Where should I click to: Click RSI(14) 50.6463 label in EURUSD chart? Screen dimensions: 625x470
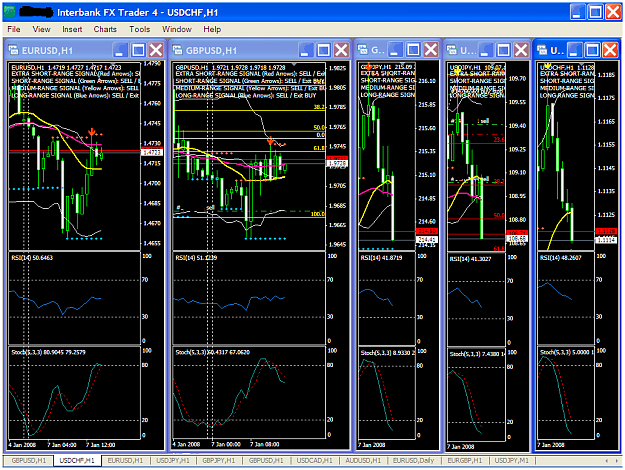point(32,258)
